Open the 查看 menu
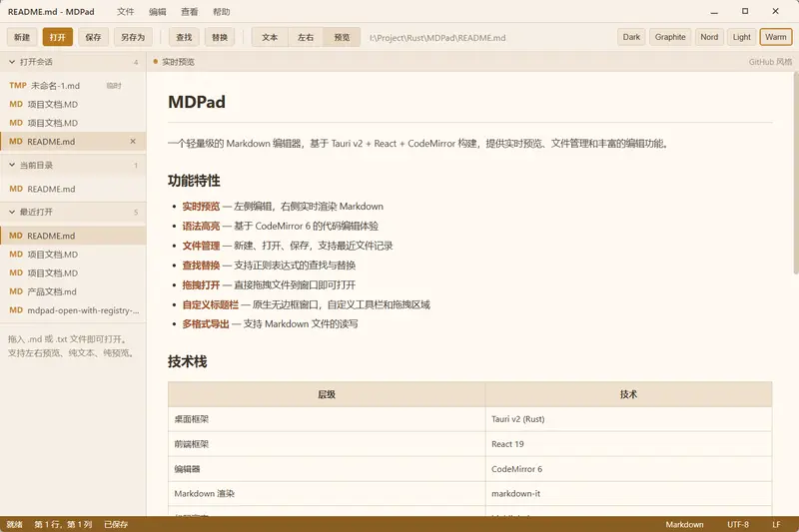This screenshot has height=532, width=799. point(190,12)
